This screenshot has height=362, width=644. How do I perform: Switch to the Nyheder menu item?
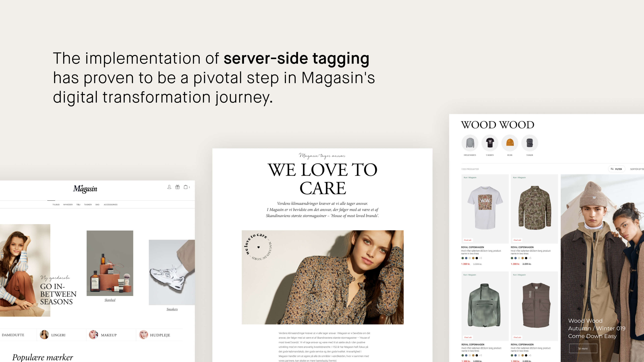tap(68, 205)
